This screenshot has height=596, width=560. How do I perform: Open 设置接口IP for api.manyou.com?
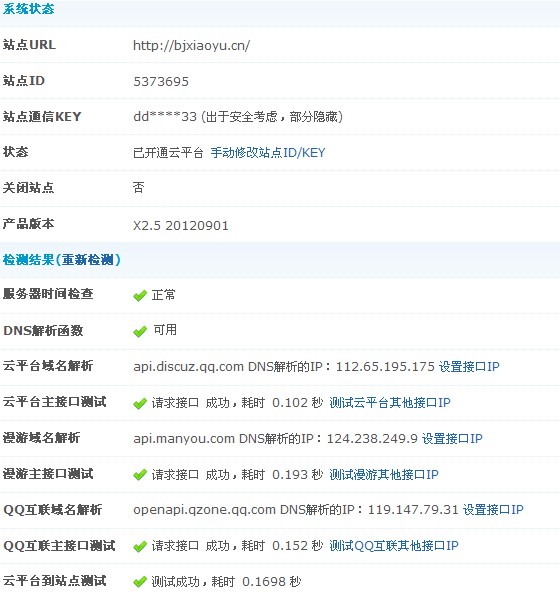(452, 439)
